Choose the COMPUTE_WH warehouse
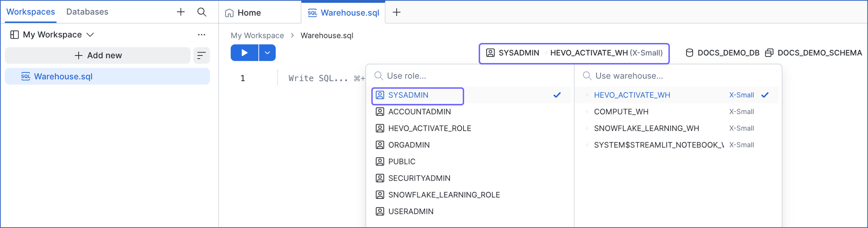 click(x=678, y=112)
